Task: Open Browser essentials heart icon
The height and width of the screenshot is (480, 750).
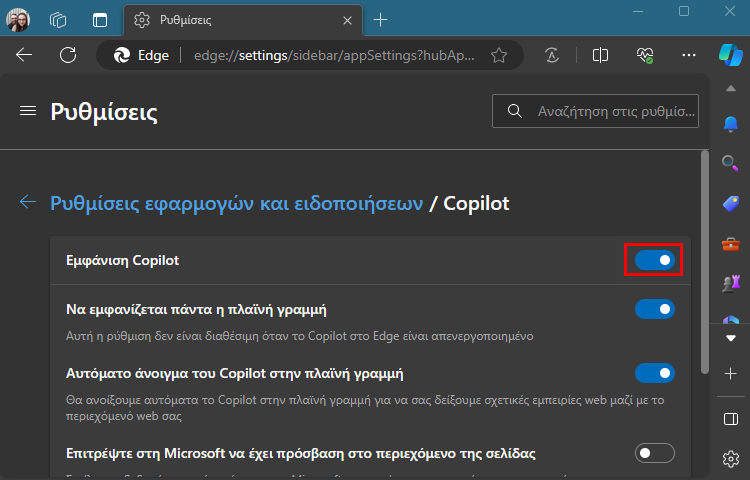Action: pyautogui.click(x=645, y=55)
